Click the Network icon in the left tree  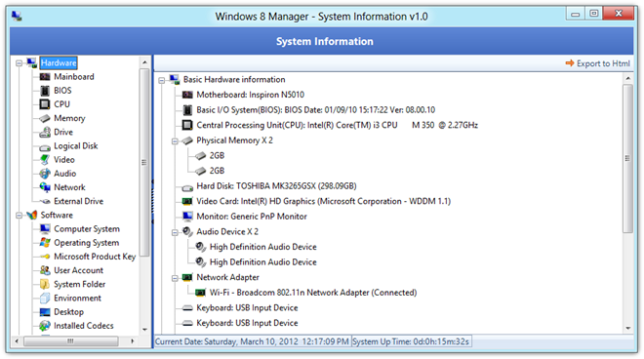click(45, 187)
